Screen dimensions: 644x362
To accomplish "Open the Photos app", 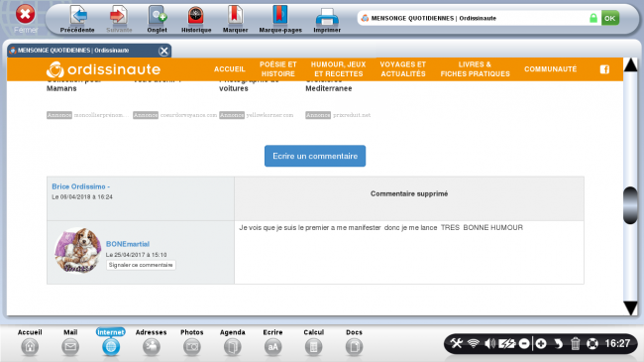I will tap(192, 342).
